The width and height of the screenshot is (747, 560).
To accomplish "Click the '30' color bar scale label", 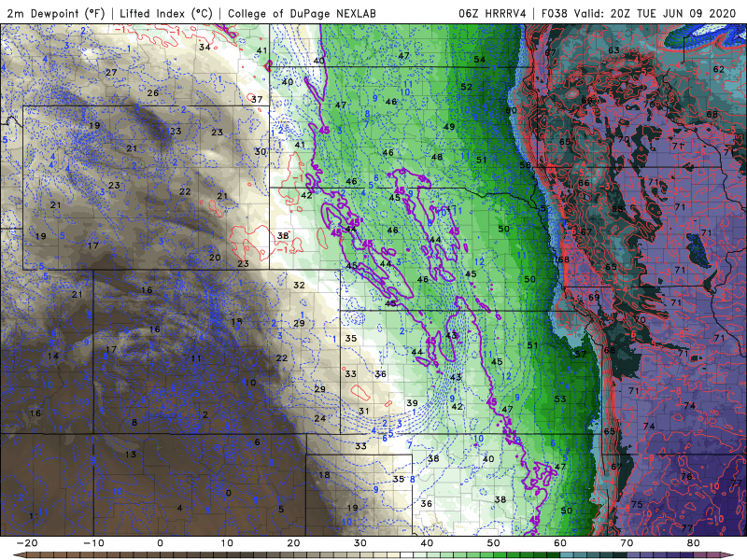I will pos(360,543).
